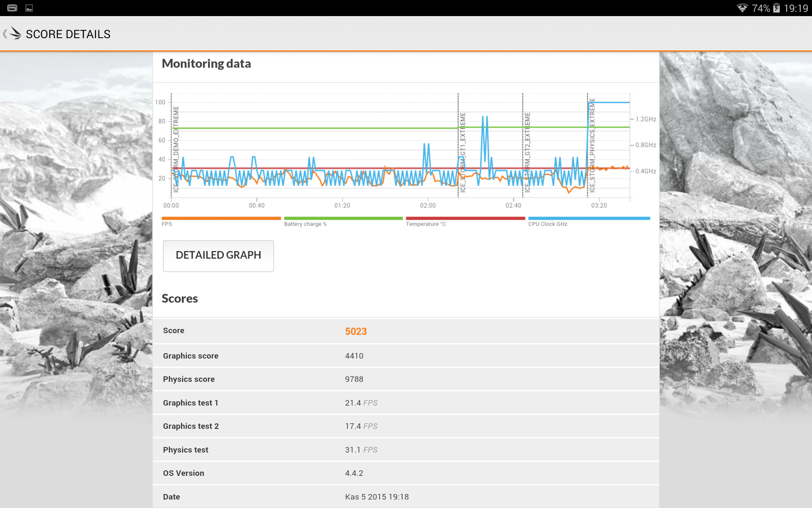This screenshot has height=508, width=812.
Task: Select the orange 5023 Score value
Action: (x=356, y=331)
